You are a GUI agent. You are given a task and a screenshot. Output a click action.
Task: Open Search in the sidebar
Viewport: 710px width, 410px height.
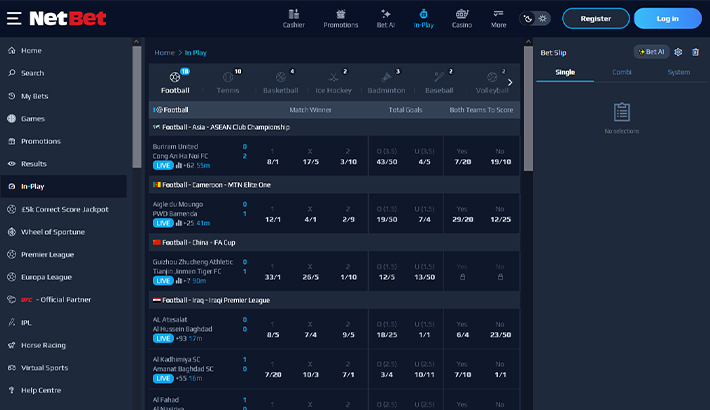tap(64, 73)
